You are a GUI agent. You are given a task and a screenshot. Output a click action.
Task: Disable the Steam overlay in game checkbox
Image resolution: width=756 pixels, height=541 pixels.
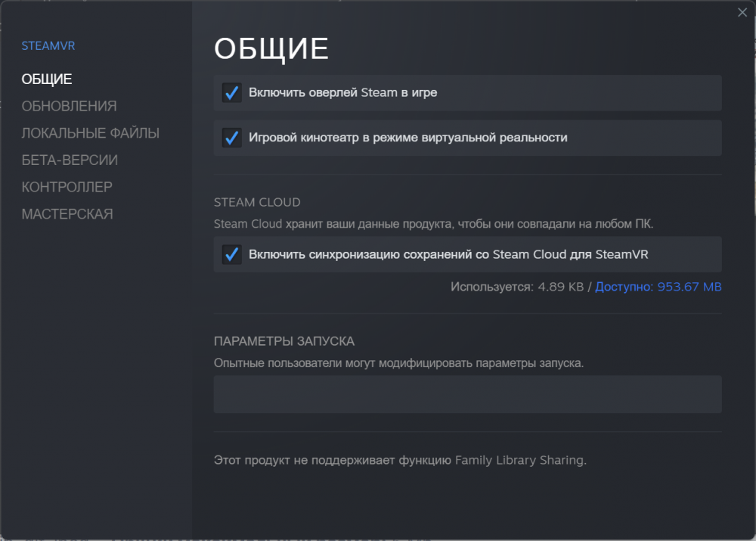click(231, 94)
